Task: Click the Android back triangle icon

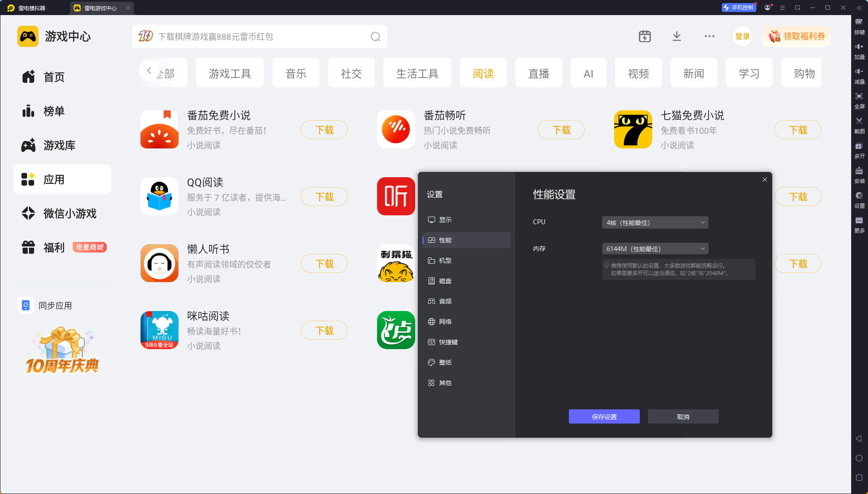Action: pyautogui.click(x=859, y=439)
